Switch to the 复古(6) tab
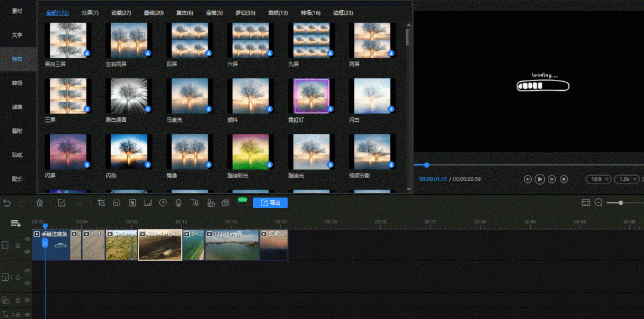Viewport: 644px width, 319px height. click(x=184, y=13)
